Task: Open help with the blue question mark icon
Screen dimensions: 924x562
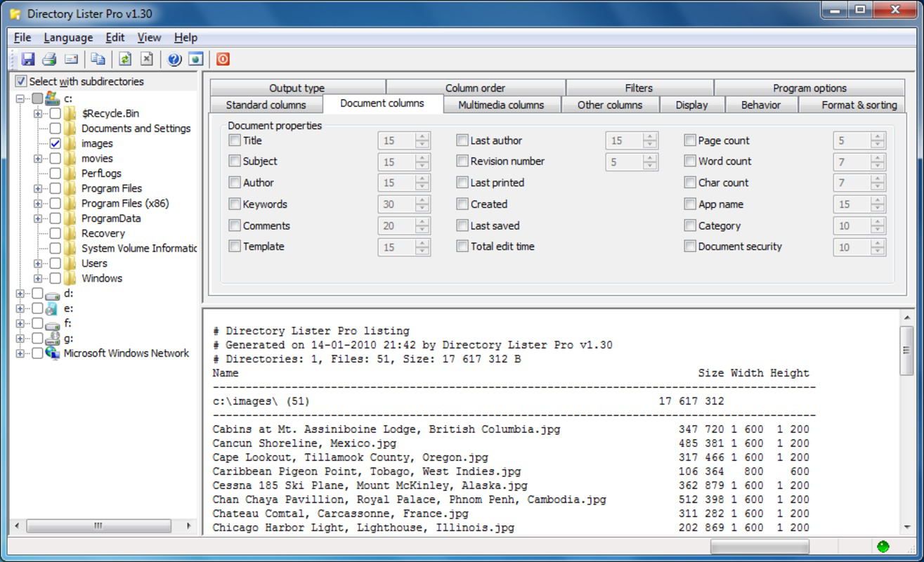Action: point(174,59)
